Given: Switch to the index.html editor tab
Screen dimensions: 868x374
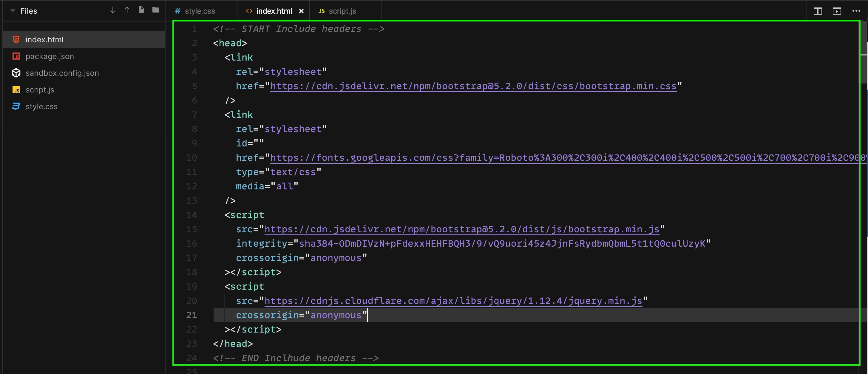Looking at the screenshot, I should (x=274, y=11).
